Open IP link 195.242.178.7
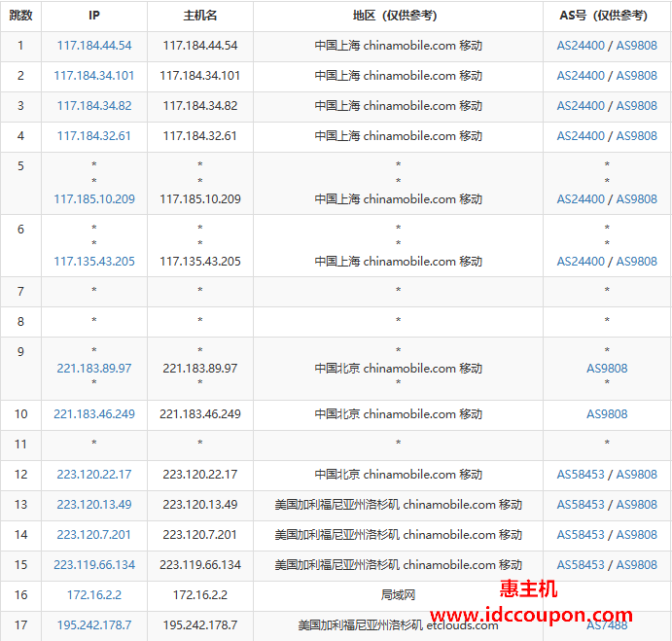672x641 pixels. tap(94, 625)
